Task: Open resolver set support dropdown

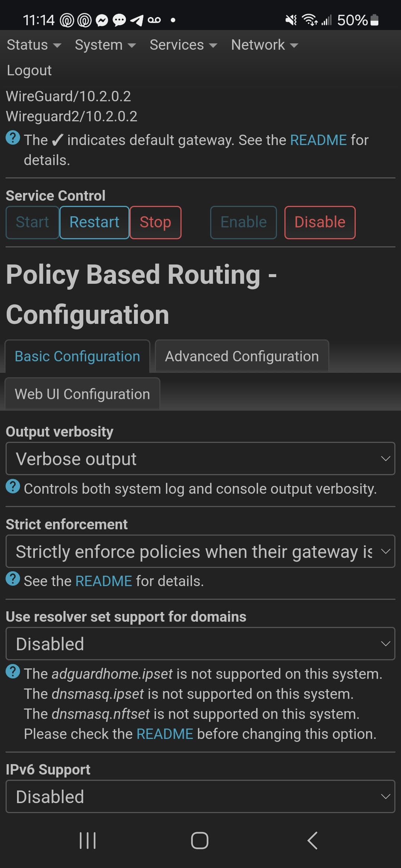Action: [200, 644]
